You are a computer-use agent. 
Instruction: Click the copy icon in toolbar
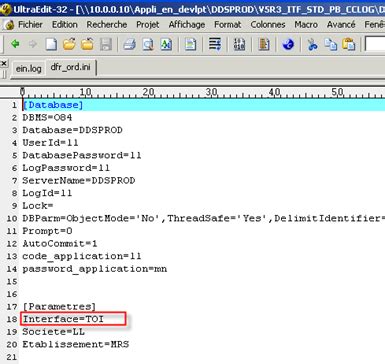(x=331, y=44)
